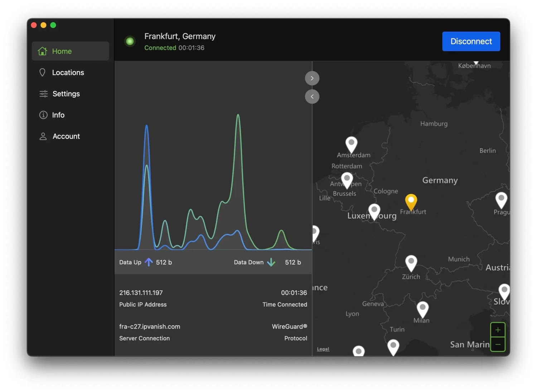Click the map zoom-in plus control
The width and height of the screenshot is (537, 392).
(498, 330)
